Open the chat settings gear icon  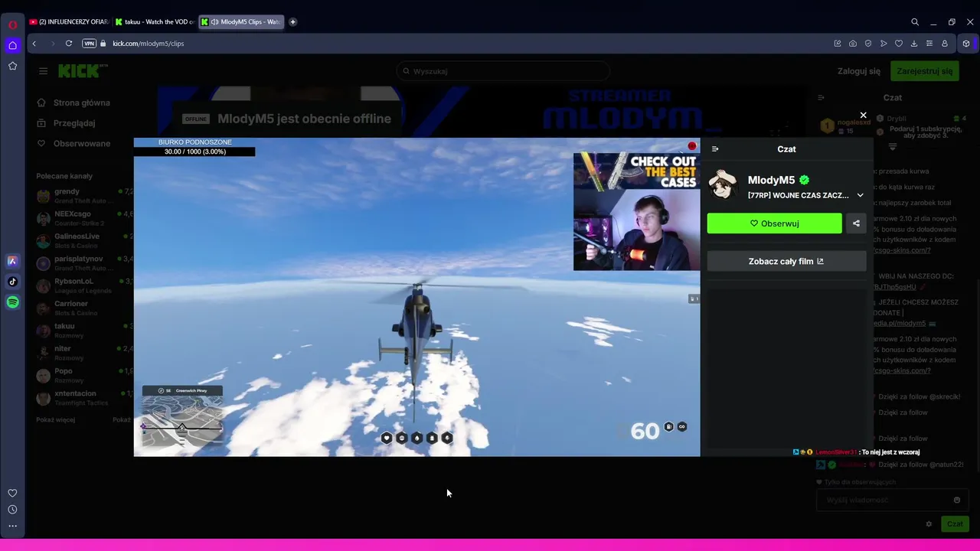click(929, 524)
